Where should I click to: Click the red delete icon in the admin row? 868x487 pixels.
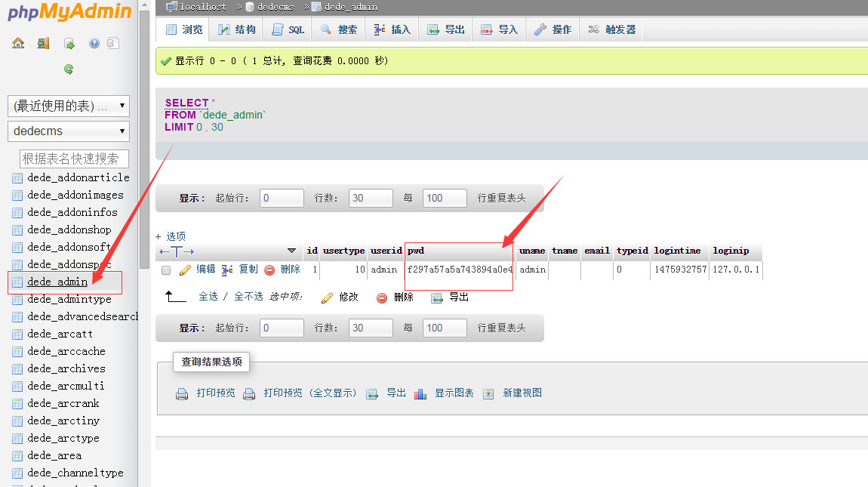tap(269, 270)
